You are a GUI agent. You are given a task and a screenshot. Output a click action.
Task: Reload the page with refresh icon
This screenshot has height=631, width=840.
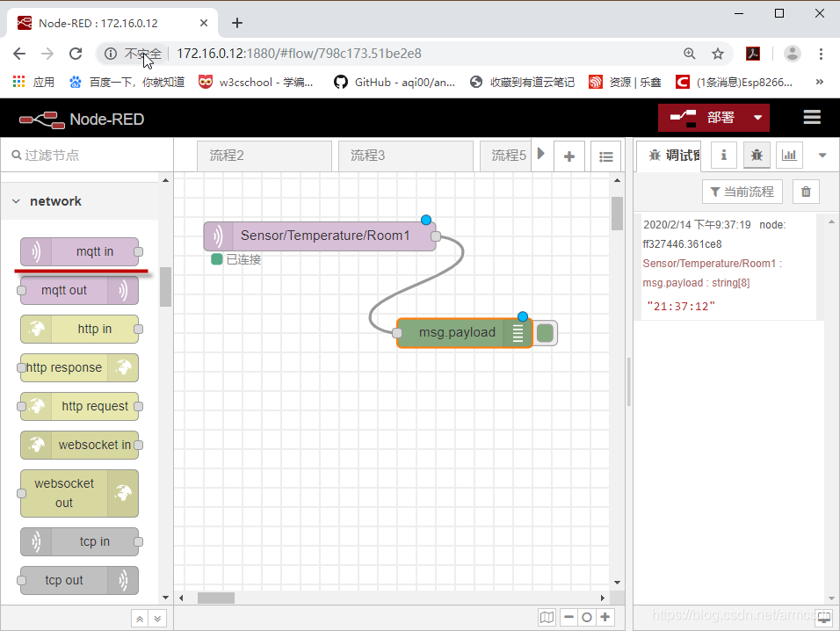point(76,54)
